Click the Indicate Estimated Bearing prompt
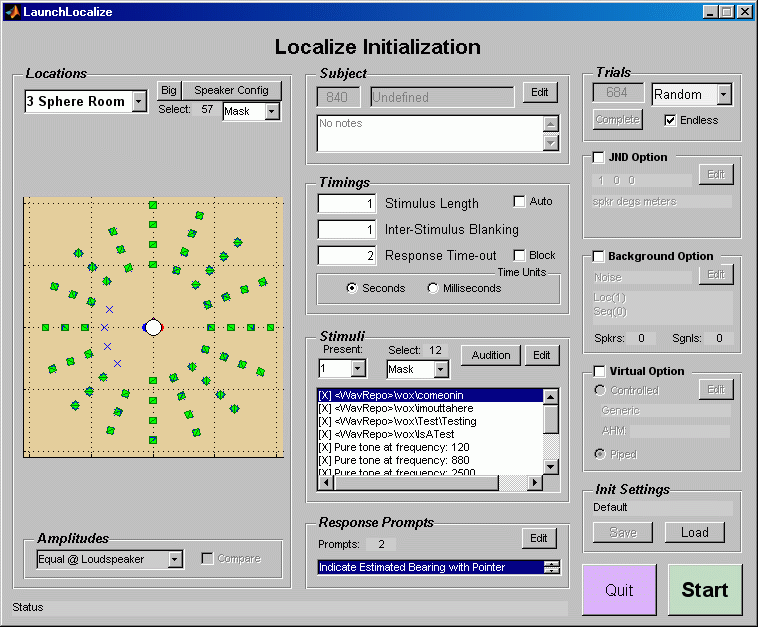 click(430, 568)
